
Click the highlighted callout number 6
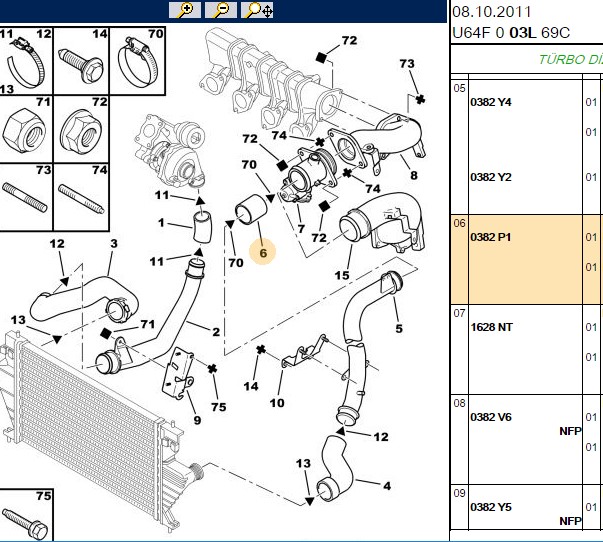pos(263,253)
